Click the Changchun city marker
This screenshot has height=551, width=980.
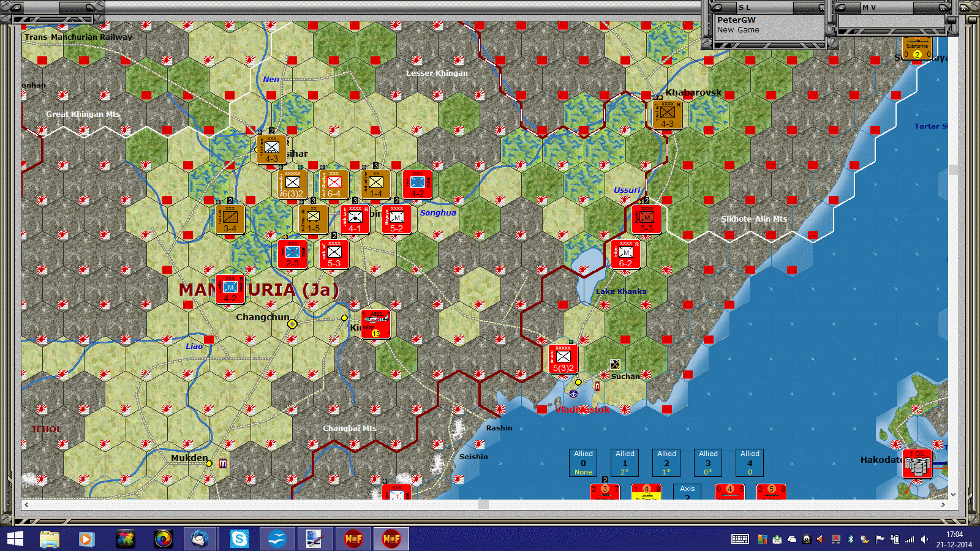pyautogui.click(x=292, y=324)
